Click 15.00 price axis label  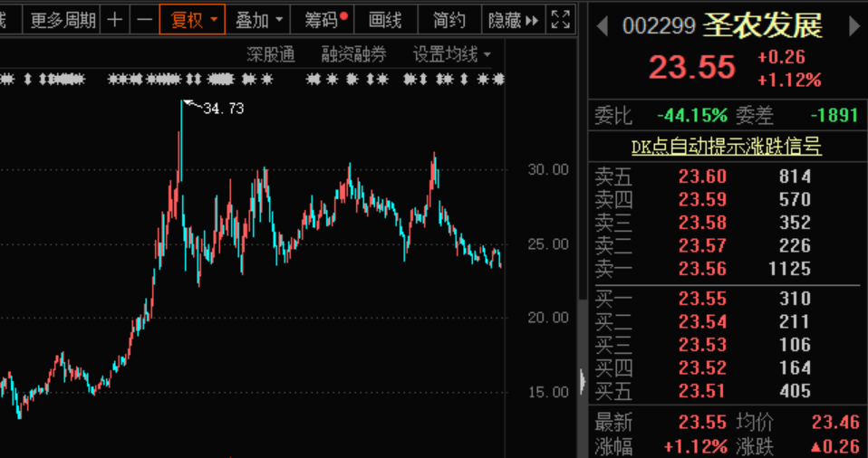coord(548,392)
